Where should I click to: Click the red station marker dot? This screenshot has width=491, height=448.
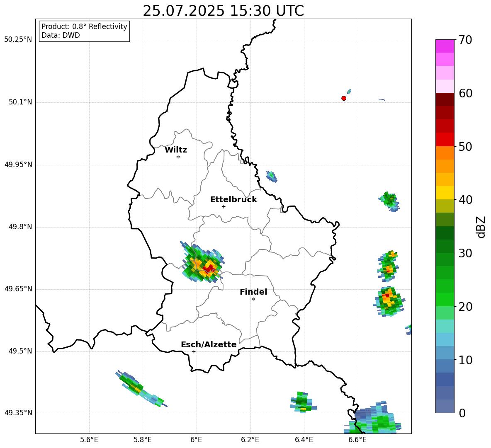coord(344,98)
